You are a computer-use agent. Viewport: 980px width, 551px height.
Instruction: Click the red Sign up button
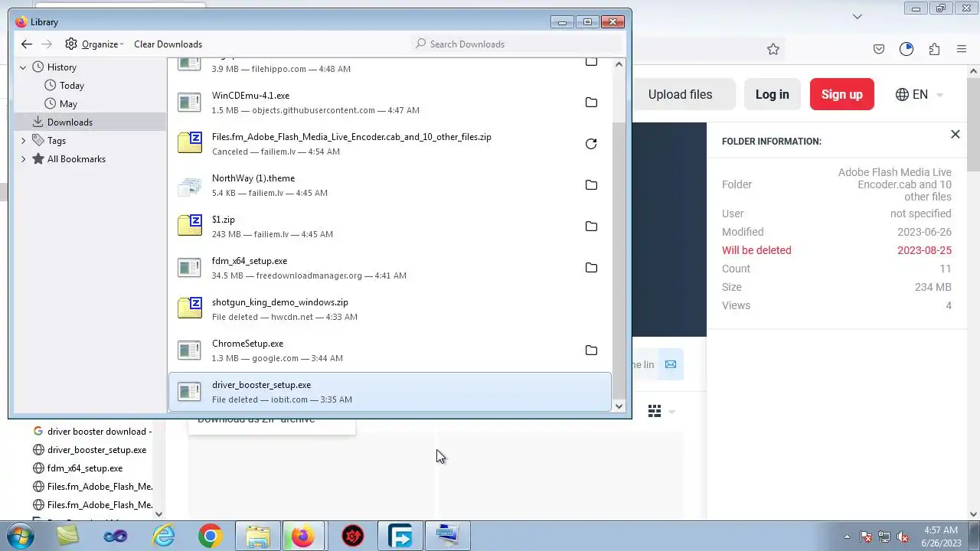[841, 95]
